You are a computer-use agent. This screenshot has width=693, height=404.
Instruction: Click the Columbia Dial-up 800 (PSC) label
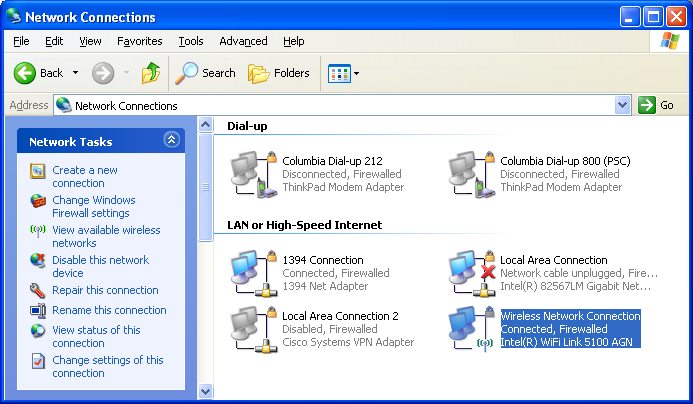coord(565,161)
